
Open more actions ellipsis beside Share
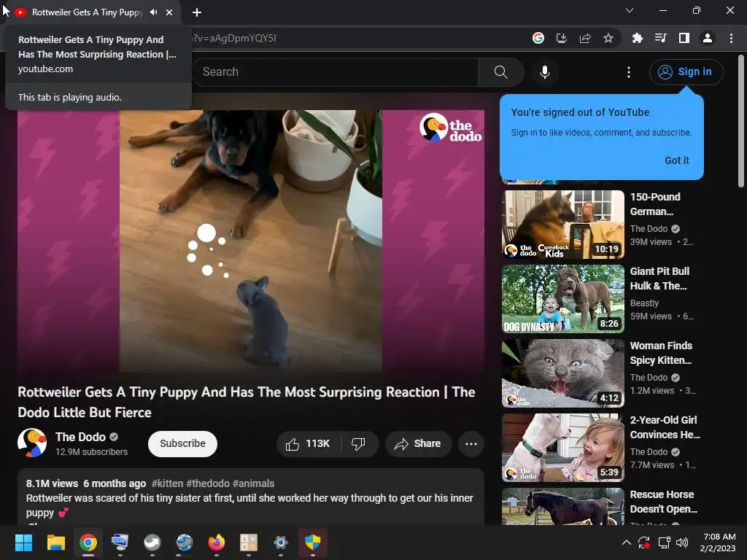[471, 444]
